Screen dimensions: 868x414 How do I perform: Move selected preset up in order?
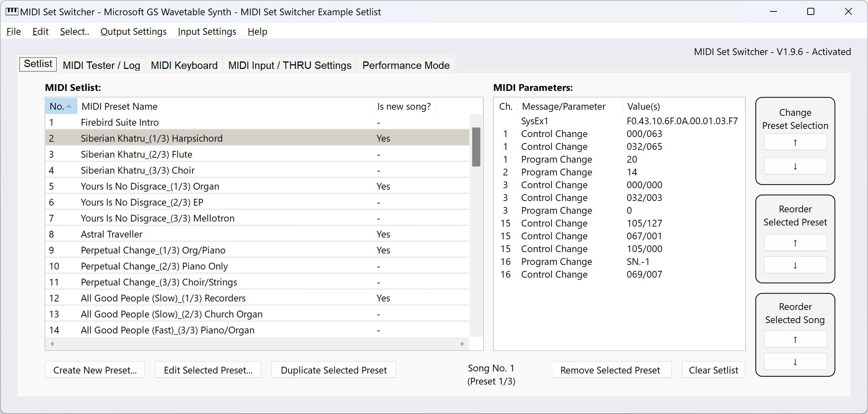795,243
